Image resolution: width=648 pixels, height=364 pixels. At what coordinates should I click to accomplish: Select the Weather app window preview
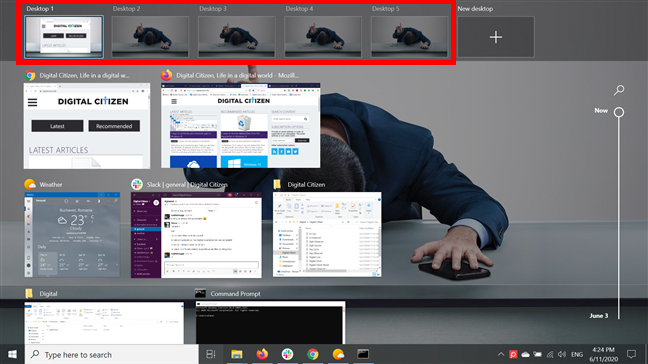(72, 235)
